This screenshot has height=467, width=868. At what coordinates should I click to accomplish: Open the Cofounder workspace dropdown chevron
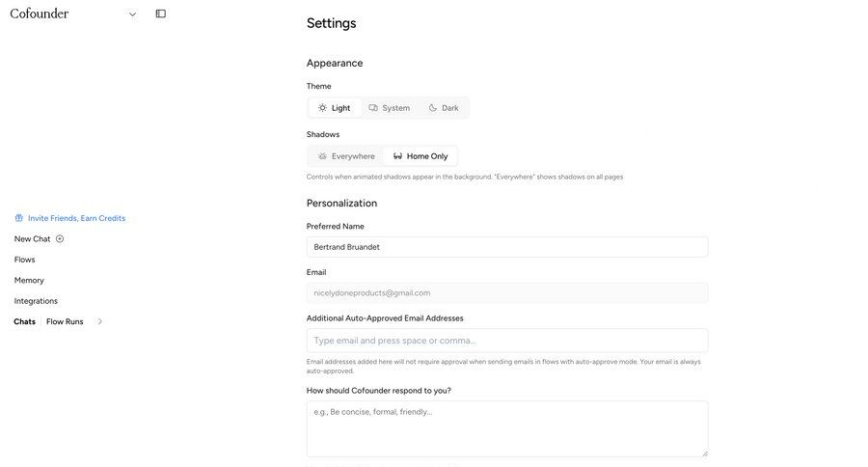[x=132, y=14]
